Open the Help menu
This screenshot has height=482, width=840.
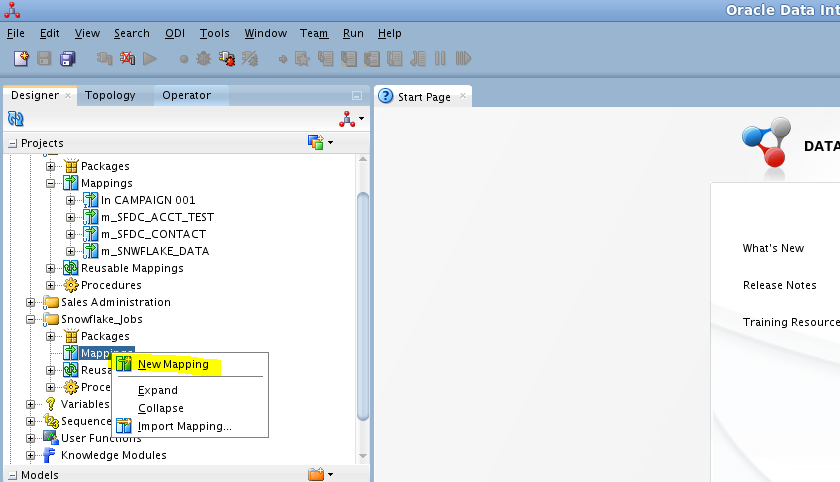pos(389,33)
